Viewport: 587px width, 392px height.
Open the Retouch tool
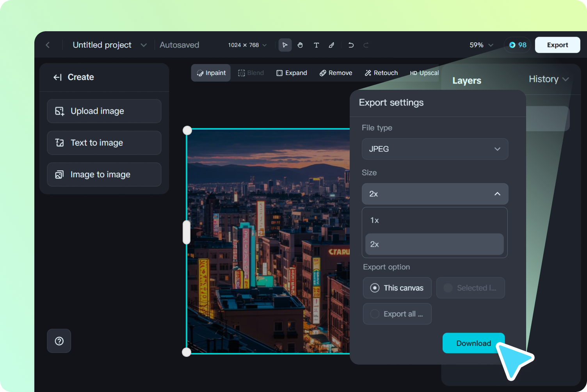[381, 73]
